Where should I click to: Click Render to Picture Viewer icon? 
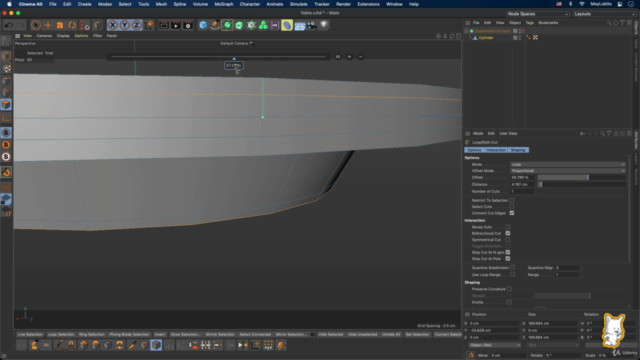(x=176, y=25)
